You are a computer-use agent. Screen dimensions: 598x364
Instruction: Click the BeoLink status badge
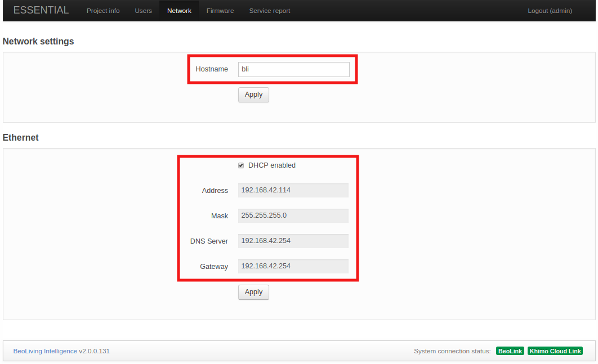510,350
